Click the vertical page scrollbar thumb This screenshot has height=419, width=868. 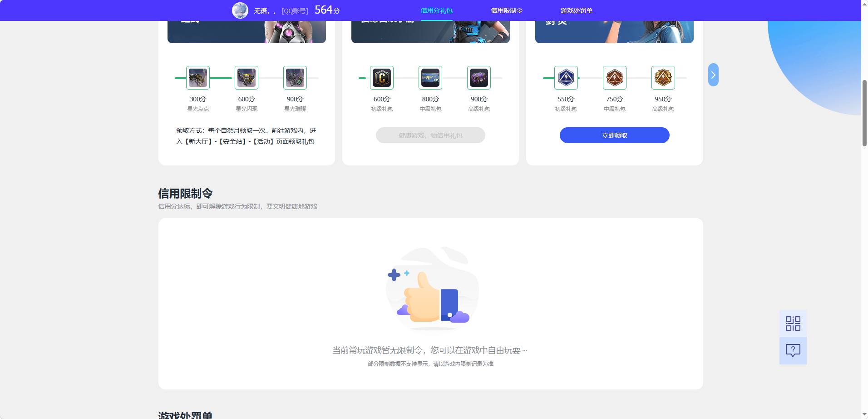point(864,113)
